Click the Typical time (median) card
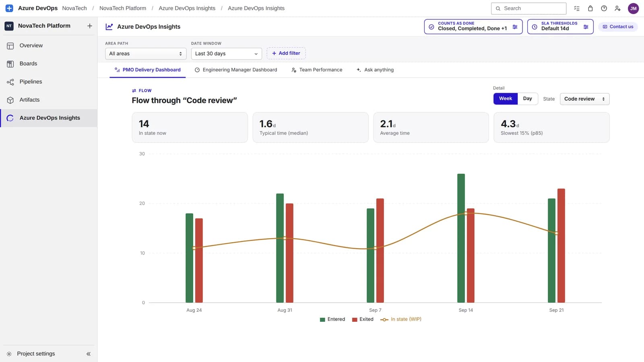644x362 pixels. 310,128
